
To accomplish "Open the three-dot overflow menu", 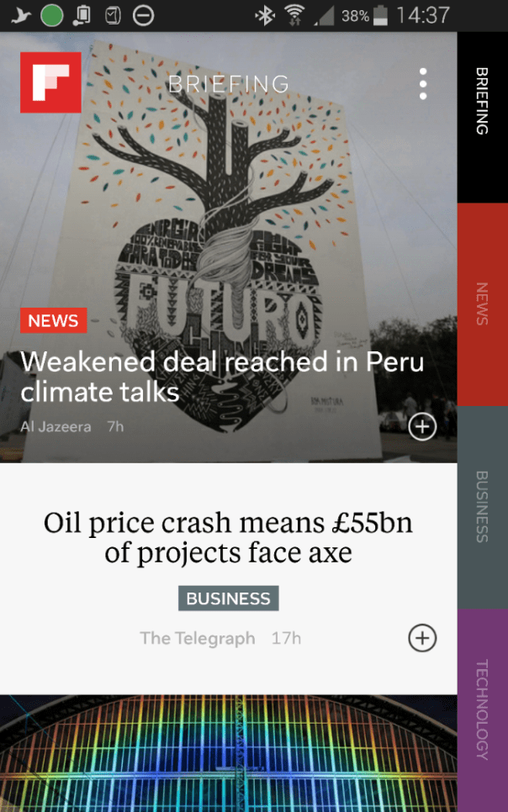I will coord(423,83).
